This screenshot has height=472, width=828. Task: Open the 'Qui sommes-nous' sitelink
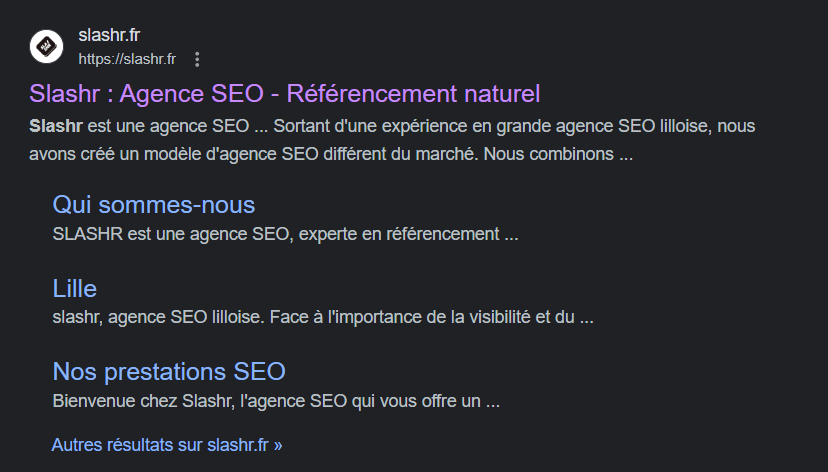[153, 205]
